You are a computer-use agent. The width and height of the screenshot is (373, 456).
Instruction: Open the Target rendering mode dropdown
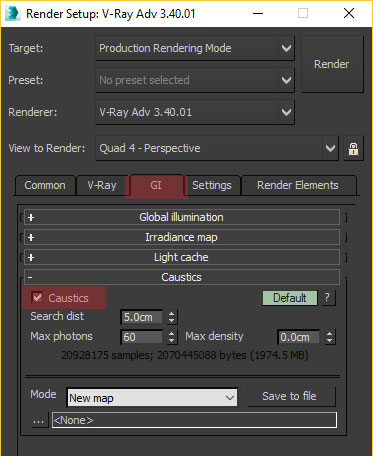coord(195,48)
